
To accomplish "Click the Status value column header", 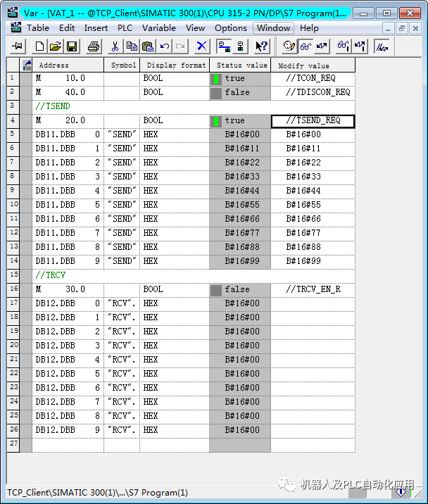I will pos(240,65).
